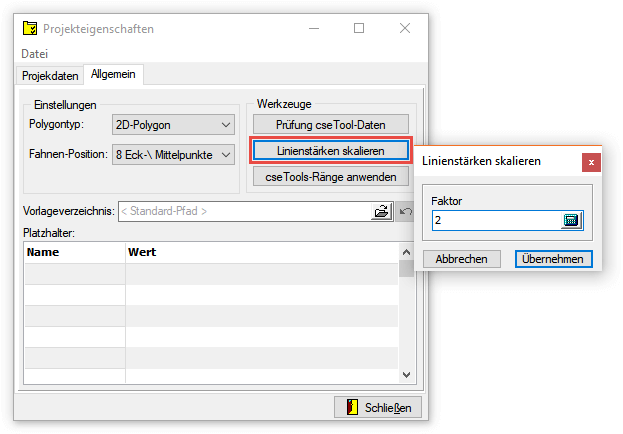Open the folder browse icon for Vorlageverzeichnis
623x434 pixels.
pos(381,211)
